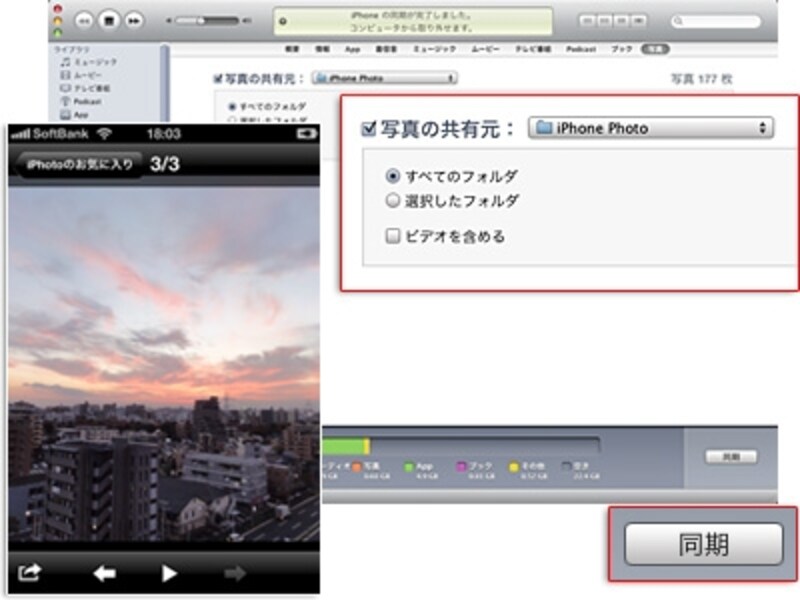Open the iPhone Photo popup in the zoomed panel
Viewport: 800px width, 600px height.
tap(650, 128)
